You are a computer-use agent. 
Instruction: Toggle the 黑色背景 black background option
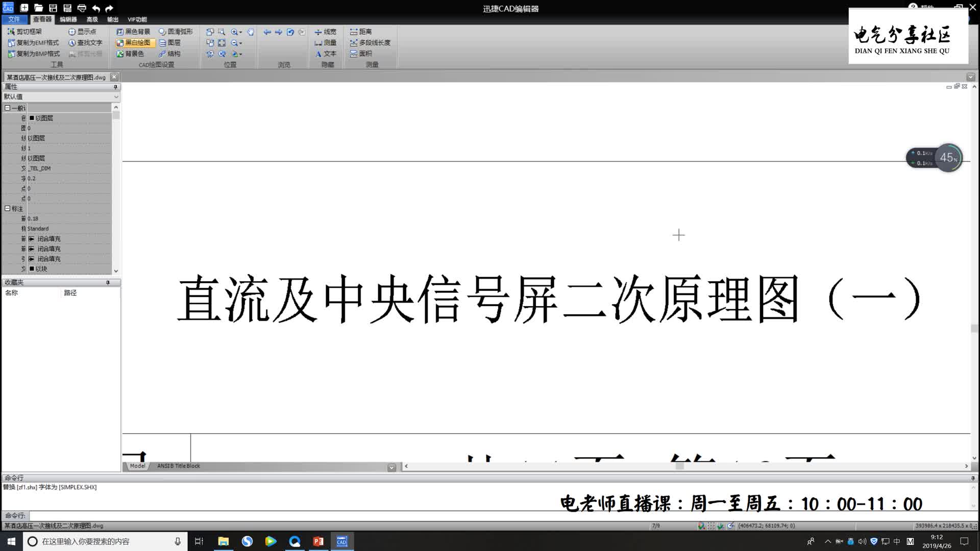pyautogui.click(x=133, y=32)
